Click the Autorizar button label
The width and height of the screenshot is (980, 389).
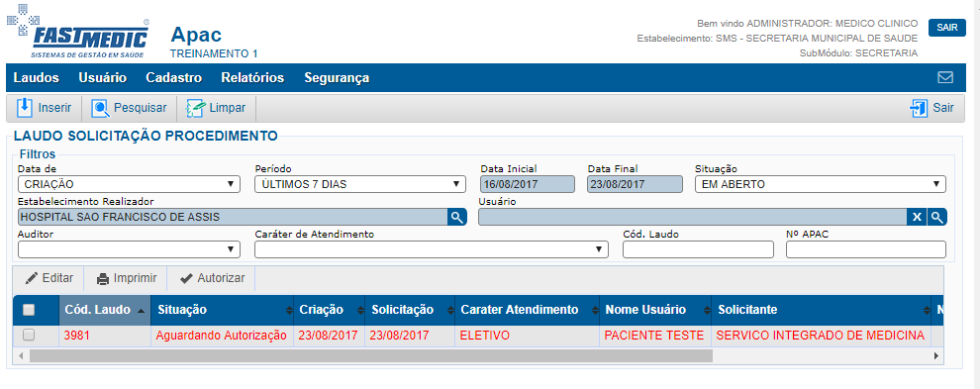(222, 278)
